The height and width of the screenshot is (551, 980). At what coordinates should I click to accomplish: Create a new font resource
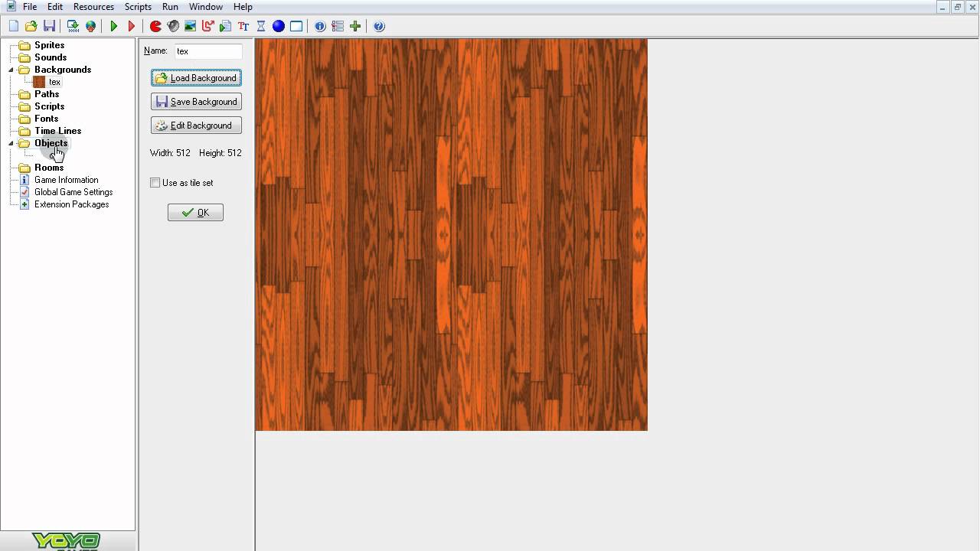pos(243,26)
